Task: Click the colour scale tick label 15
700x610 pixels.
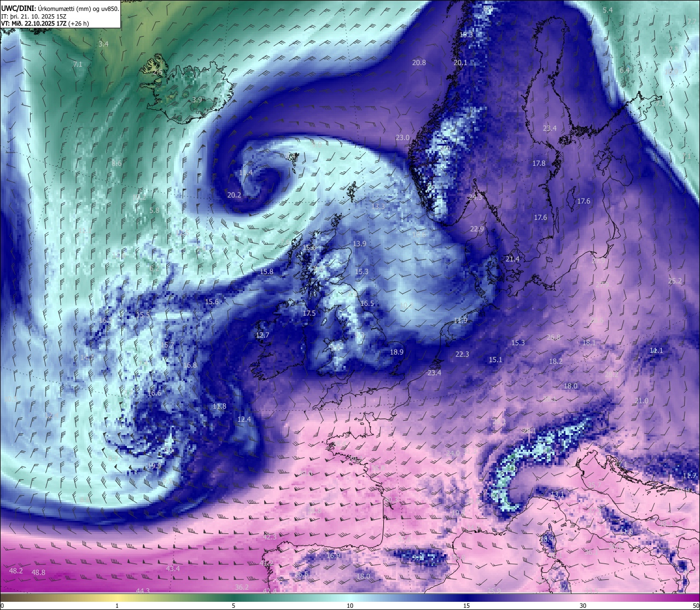Action: pyautogui.click(x=466, y=606)
